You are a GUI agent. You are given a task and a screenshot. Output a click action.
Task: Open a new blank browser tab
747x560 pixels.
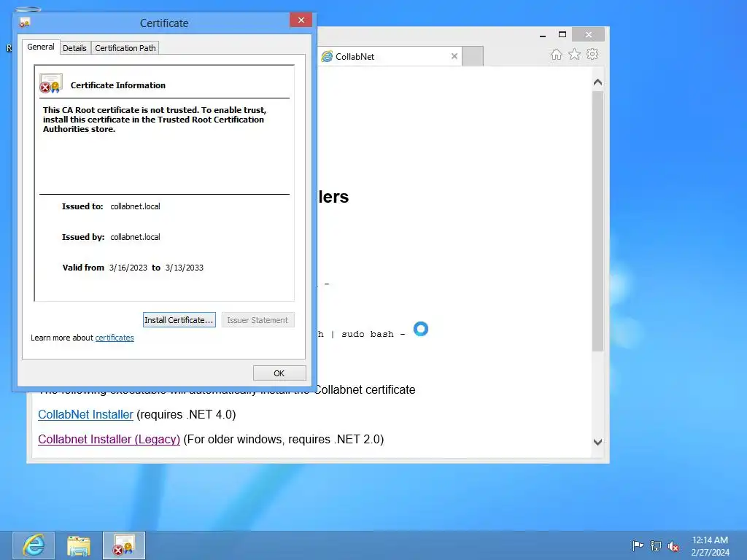(473, 57)
